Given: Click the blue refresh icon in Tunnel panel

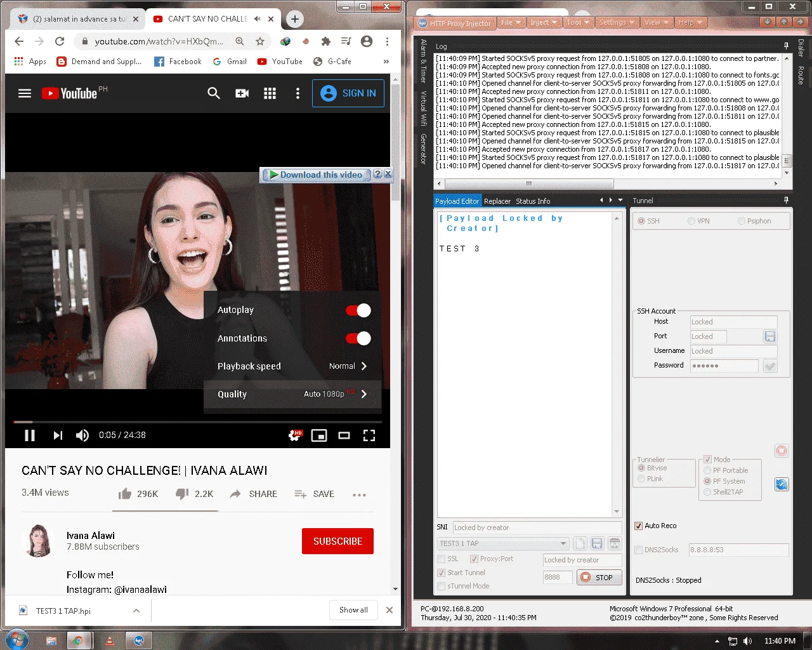Looking at the screenshot, I should pyautogui.click(x=782, y=484).
